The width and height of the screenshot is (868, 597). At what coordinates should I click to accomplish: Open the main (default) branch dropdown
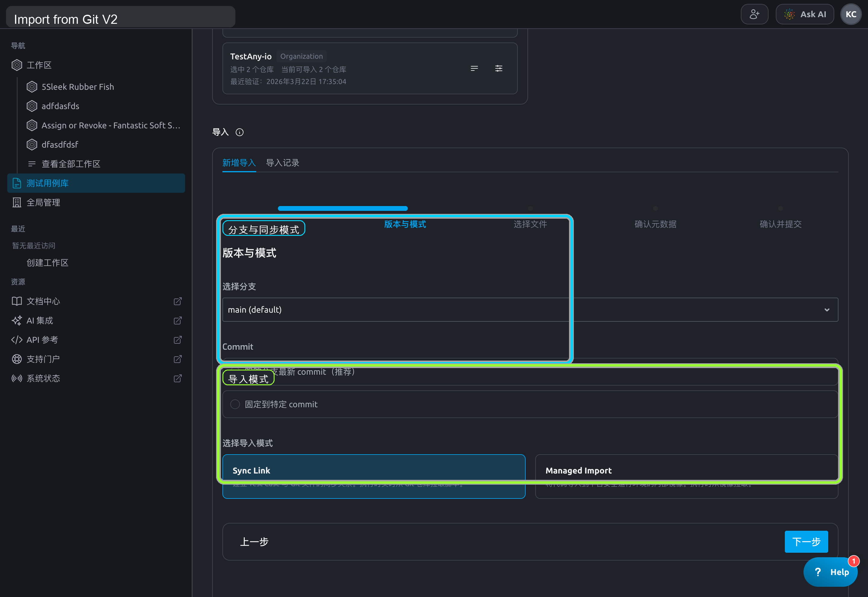(x=530, y=310)
